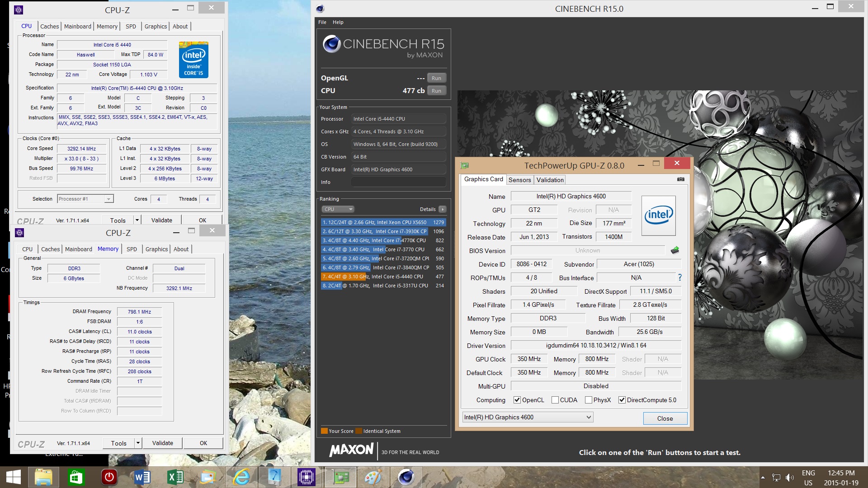Open Graphics tab in lower CPU-Z window
This screenshot has width=868, height=488.
156,249
